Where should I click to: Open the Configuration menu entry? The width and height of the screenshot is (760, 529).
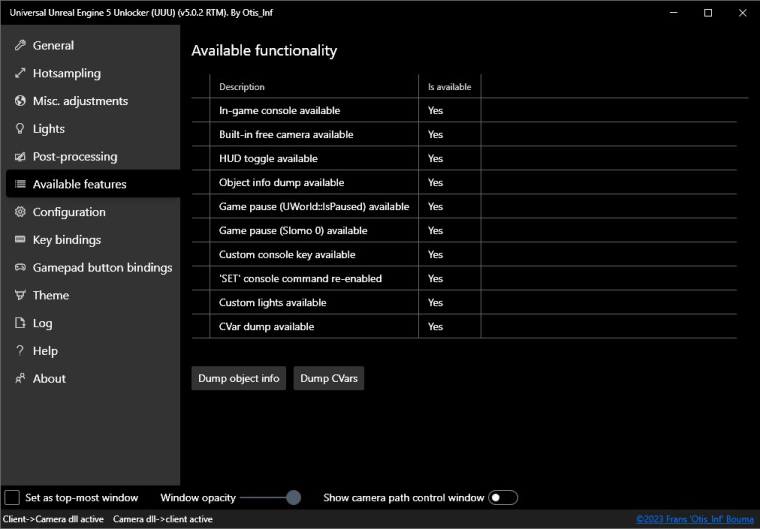click(x=93, y=212)
